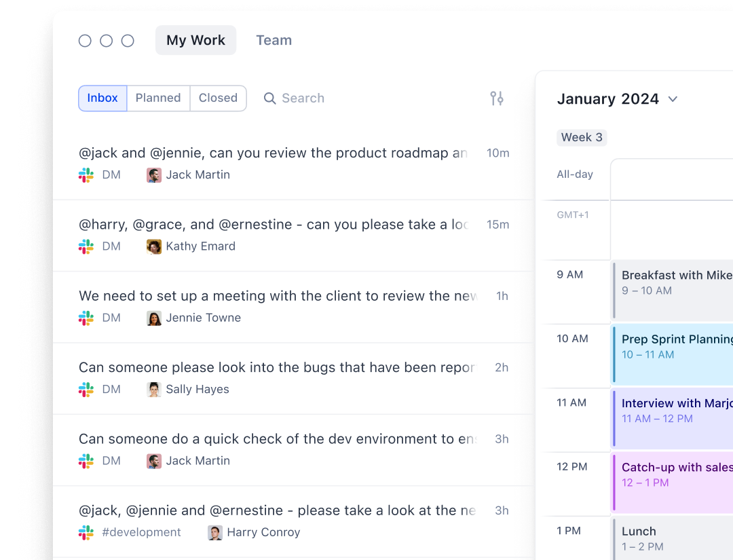Click the #development channel label
This screenshot has width=733, height=560.
click(141, 532)
